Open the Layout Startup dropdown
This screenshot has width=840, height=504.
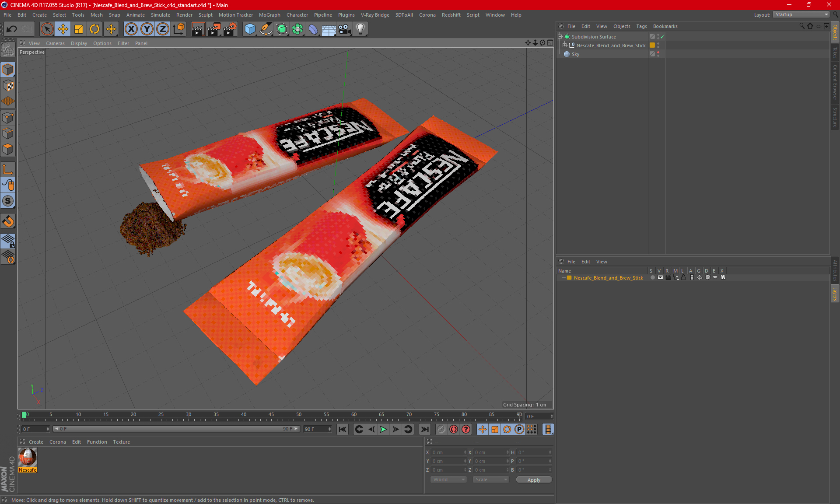point(801,14)
